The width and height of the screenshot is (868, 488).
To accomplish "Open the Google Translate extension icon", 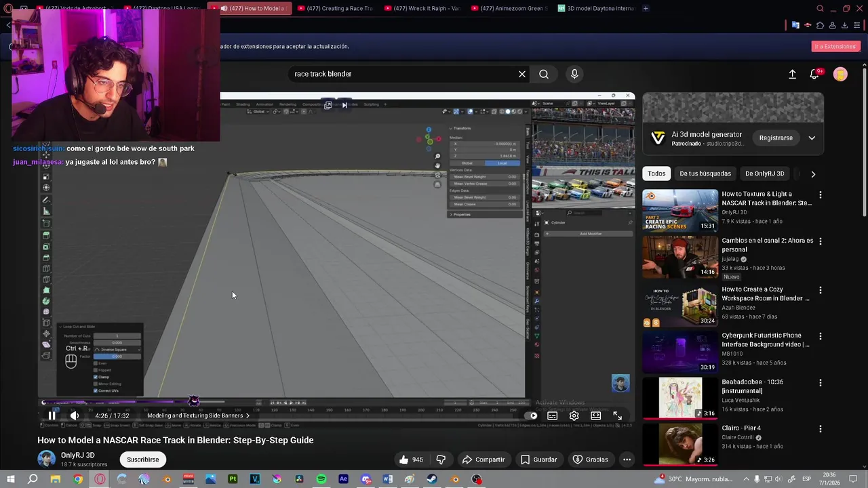I will 795,25.
